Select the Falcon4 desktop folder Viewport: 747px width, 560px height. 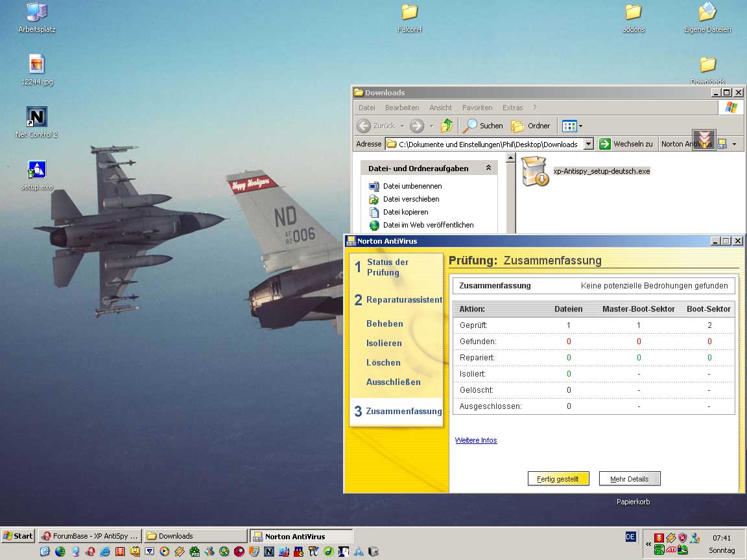(410, 18)
